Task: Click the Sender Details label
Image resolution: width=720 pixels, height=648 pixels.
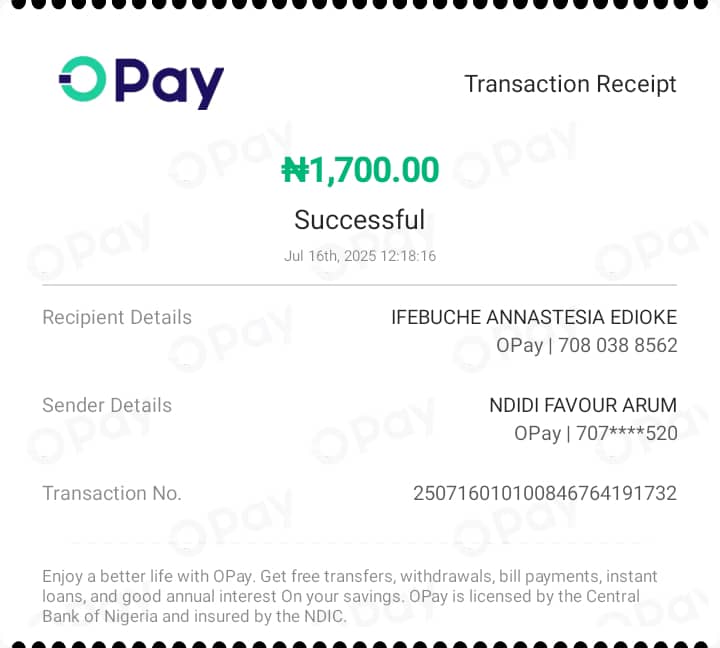Action: [x=107, y=406]
